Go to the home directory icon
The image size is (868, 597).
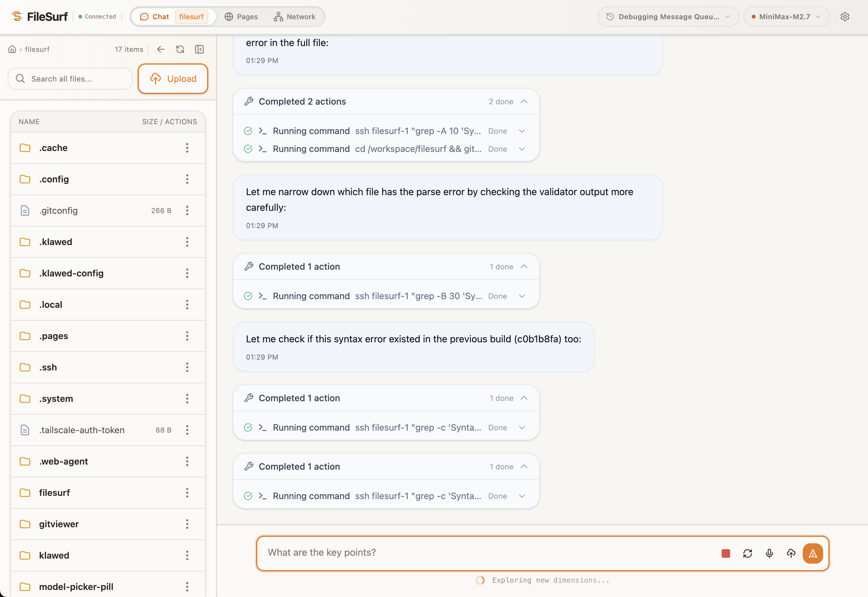[12, 49]
